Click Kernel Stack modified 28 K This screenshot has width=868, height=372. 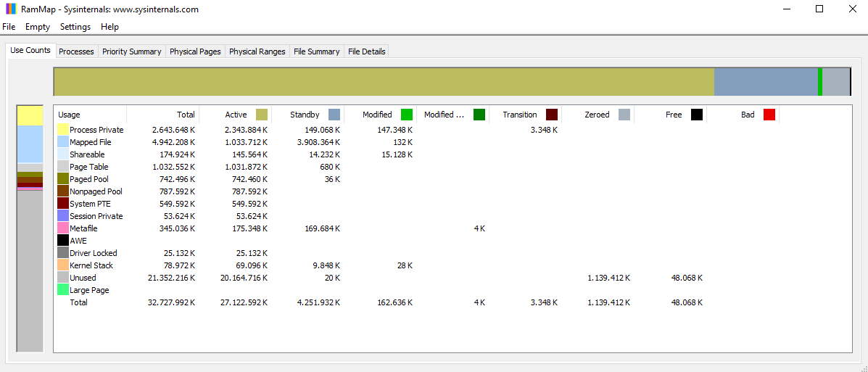405,265
